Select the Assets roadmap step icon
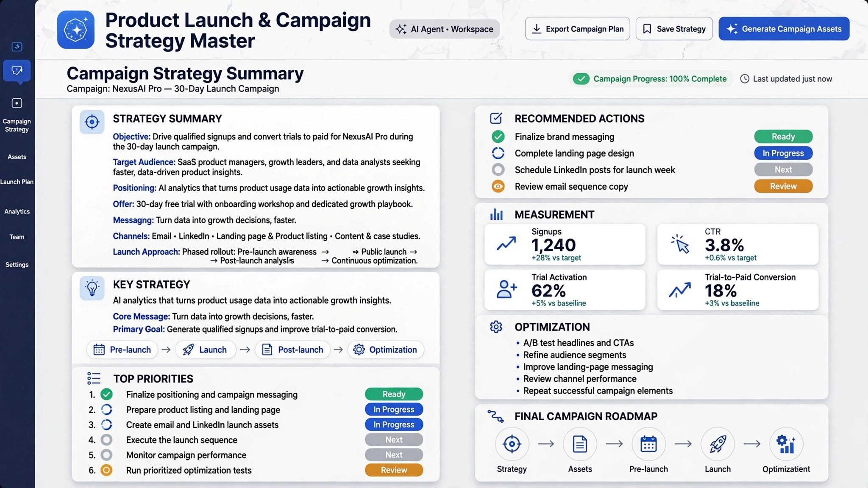This screenshot has height=488, width=868. [x=580, y=444]
